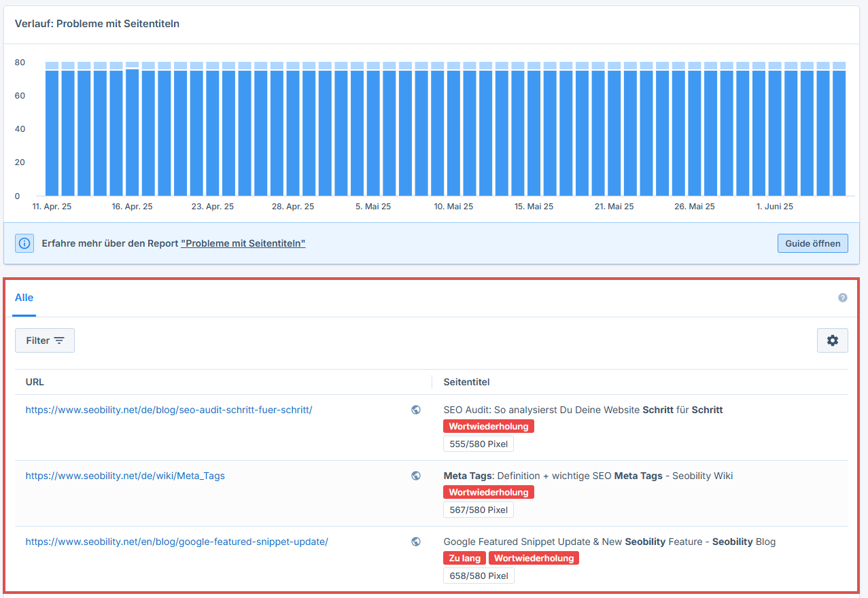Click Wortwiederholung badge in the Meta Tags row
The height and width of the screenshot is (598, 868).
pyautogui.click(x=489, y=492)
